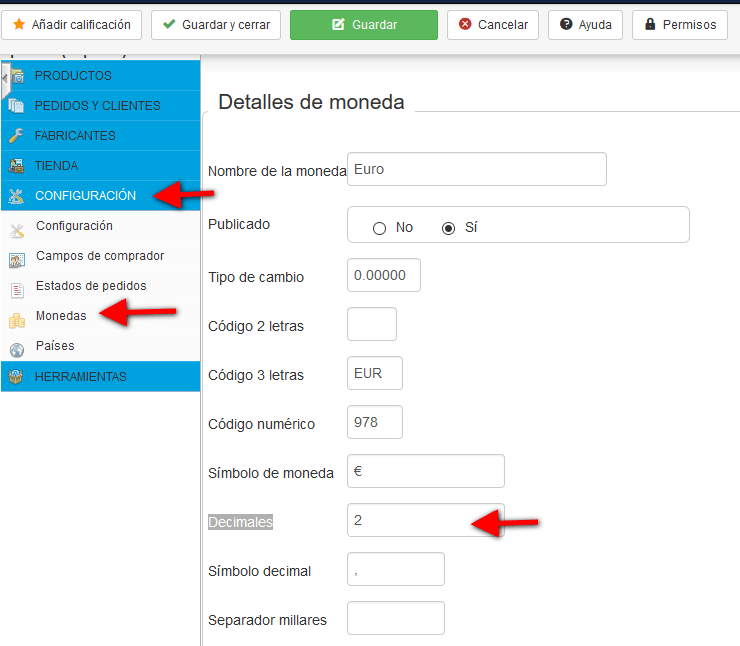740x646 pixels.
Task: Click the PEDIDOS Y CLIENTES icon
Action: 16,105
